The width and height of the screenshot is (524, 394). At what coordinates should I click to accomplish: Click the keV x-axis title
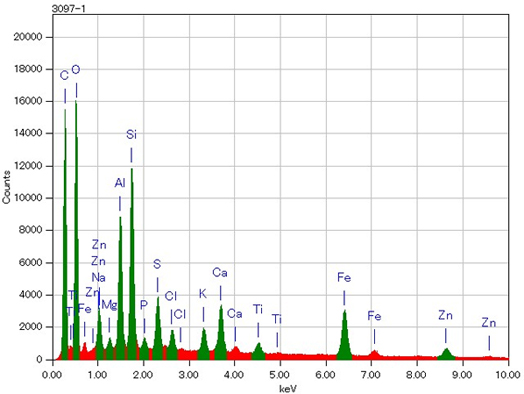[x=288, y=389]
